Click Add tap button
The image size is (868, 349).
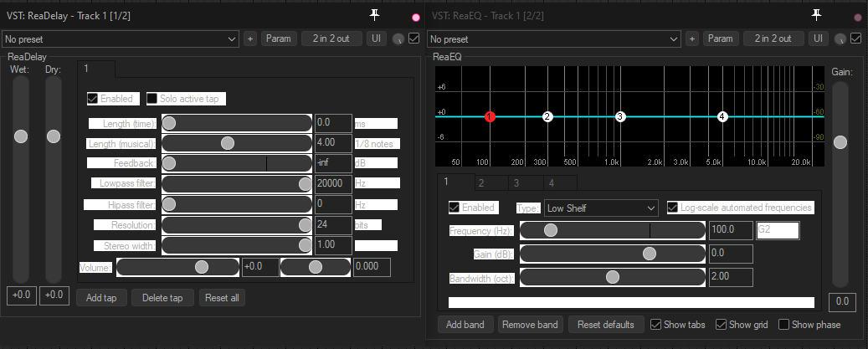tap(101, 298)
